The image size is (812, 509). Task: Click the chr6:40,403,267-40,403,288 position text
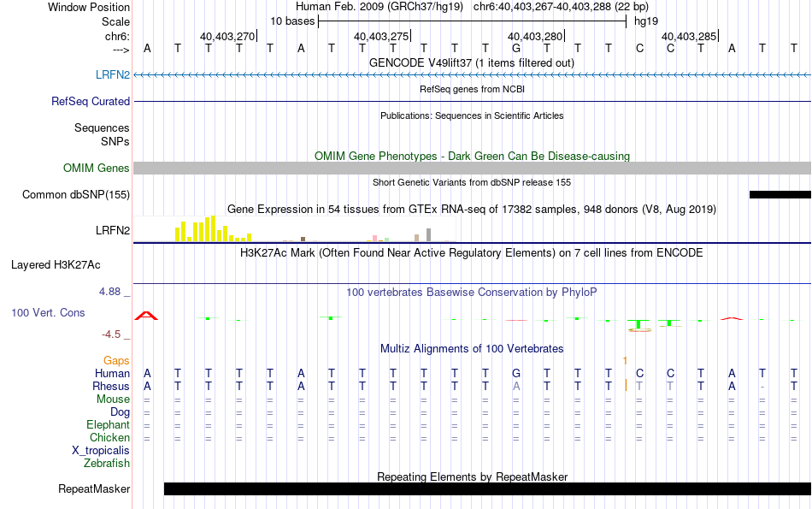[x=561, y=7]
